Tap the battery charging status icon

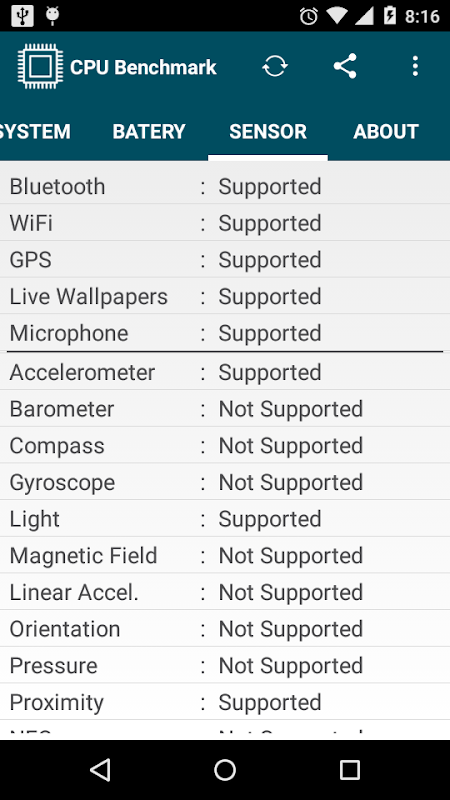[x=390, y=16]
